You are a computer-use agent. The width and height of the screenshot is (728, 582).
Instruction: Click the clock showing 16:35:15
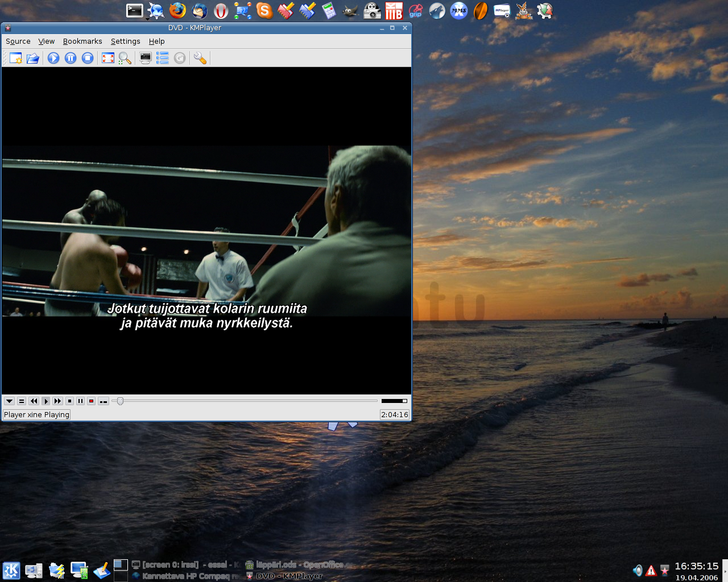(697, 566)
